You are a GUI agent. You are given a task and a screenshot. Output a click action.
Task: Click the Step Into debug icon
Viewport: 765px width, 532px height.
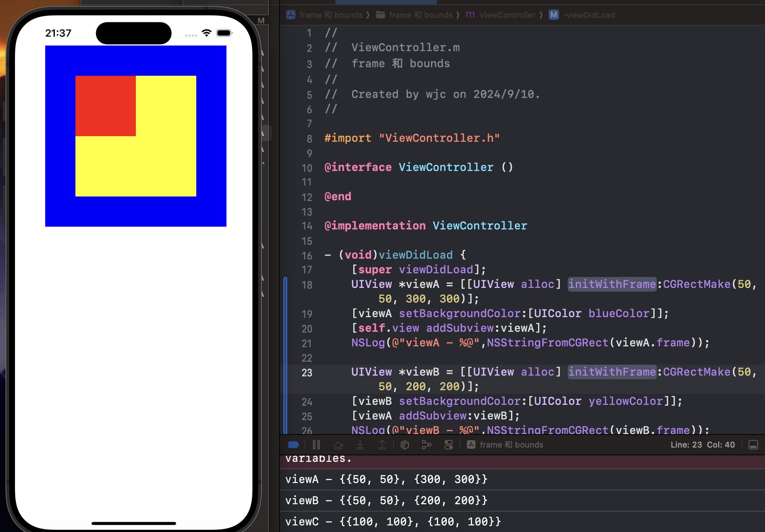[x=360, y=445]
